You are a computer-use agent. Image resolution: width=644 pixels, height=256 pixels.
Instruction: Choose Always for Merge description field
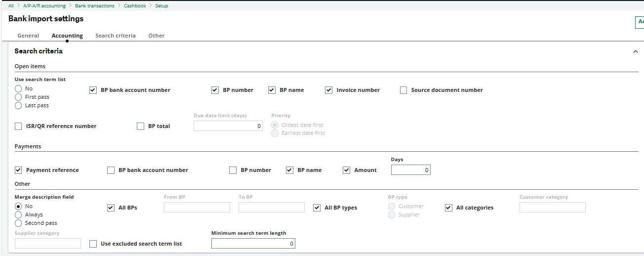coord(18,214)
